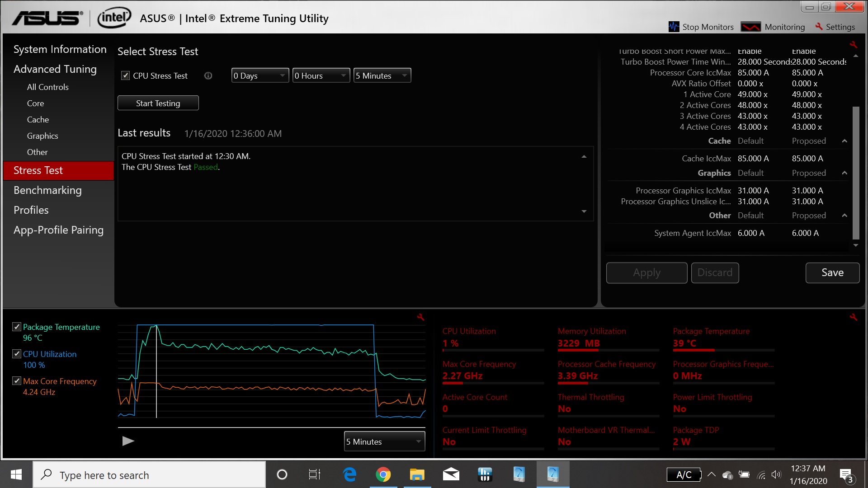Click the cloud sync tray icon

(x=727, y=475)
